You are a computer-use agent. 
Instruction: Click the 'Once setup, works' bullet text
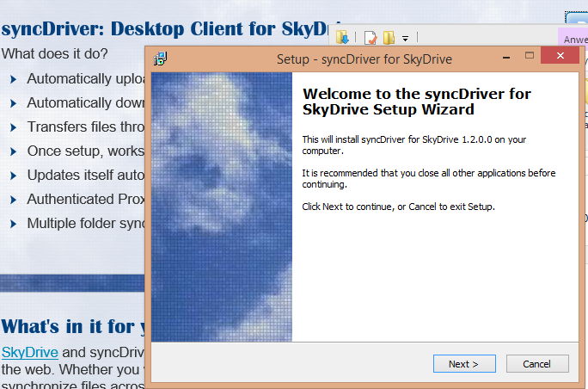(x=86, y=151)
